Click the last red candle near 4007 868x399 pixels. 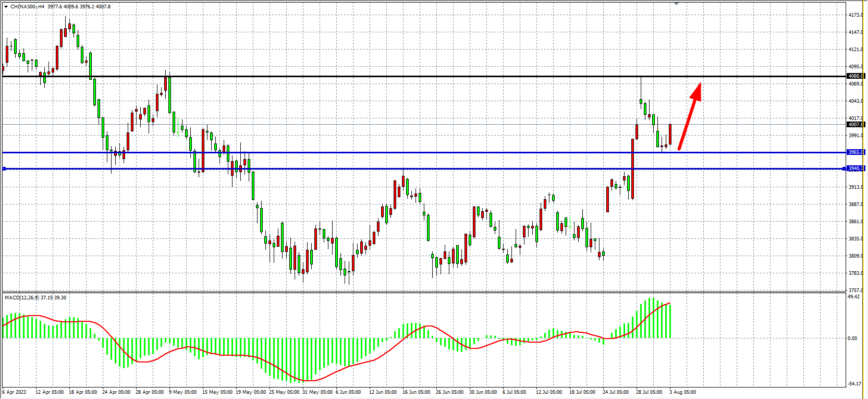pyautogui.click(x=670, y=134)
